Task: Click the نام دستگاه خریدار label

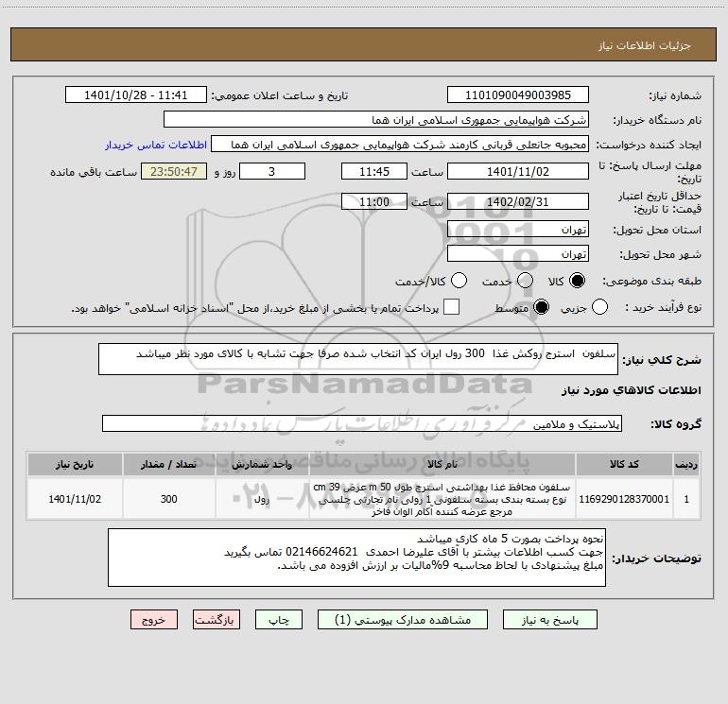Action: coord(657,120)
